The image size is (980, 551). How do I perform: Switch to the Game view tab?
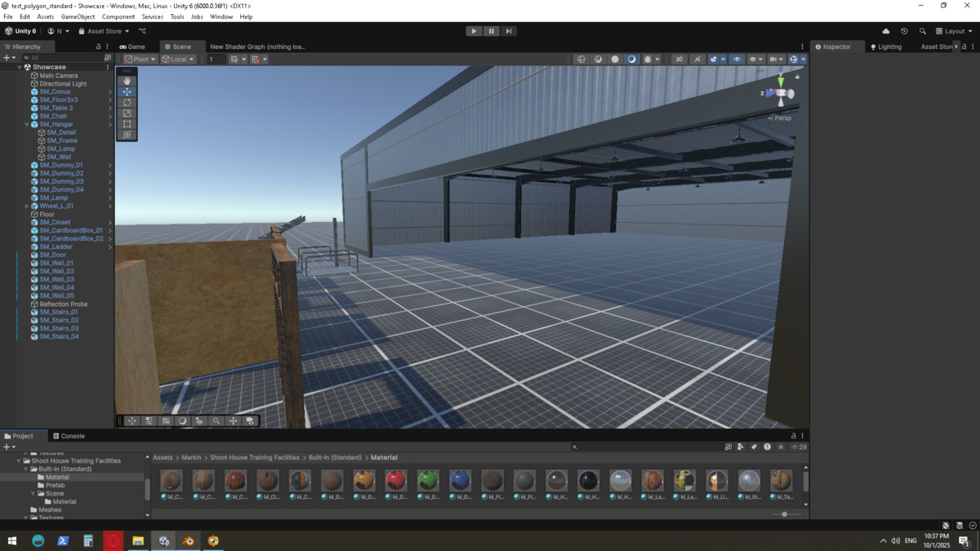tap(132, 47)
